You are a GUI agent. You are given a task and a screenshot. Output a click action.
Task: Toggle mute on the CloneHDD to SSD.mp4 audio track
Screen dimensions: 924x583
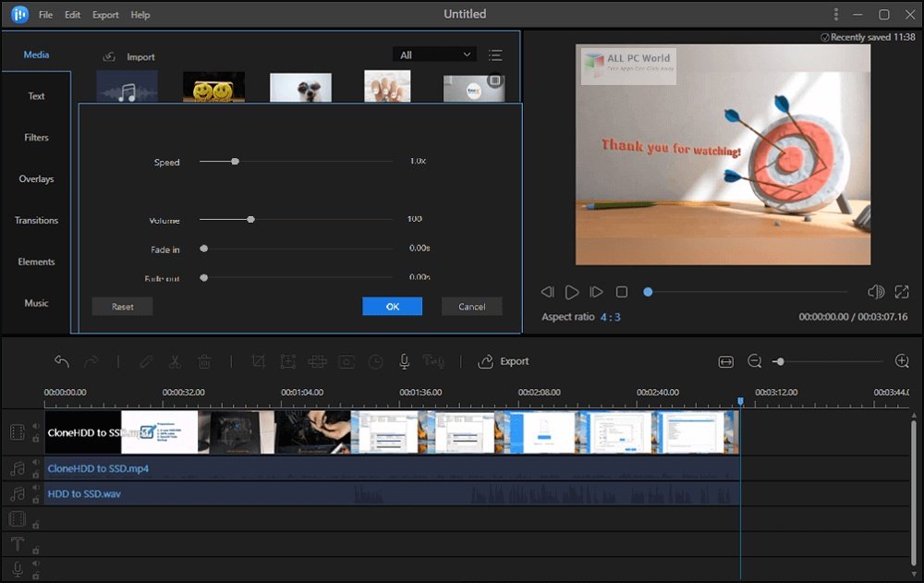(36, 463)
